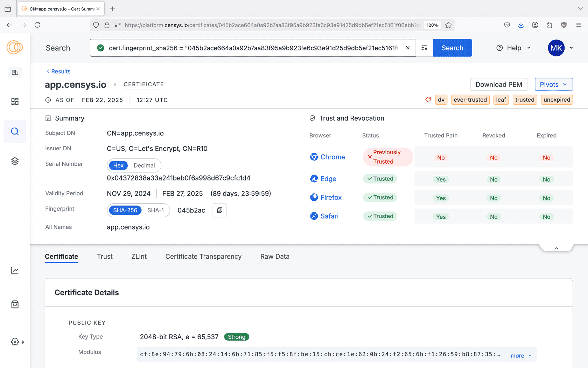This screenshot has width=588, height=368.
Task: Go back to Results link
Action: click(58, 71)
